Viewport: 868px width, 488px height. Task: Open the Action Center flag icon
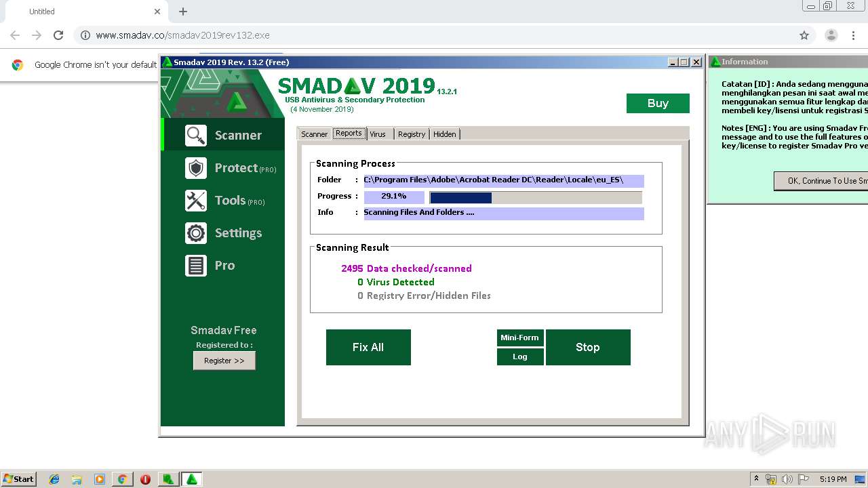[x=804, y=479]
